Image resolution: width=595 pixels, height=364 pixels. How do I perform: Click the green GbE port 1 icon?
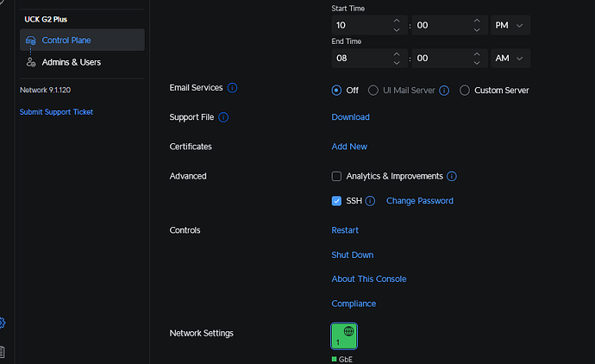click(x=344, y=336)
